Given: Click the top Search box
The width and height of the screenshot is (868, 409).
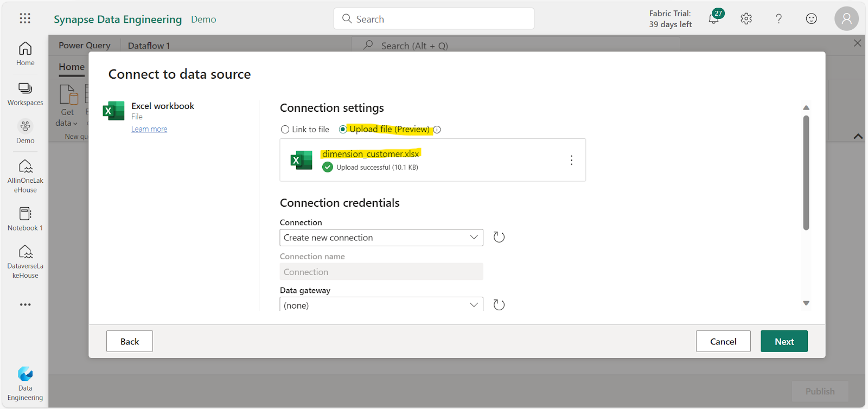Looking at the screenshot, I should coord(434,18).
